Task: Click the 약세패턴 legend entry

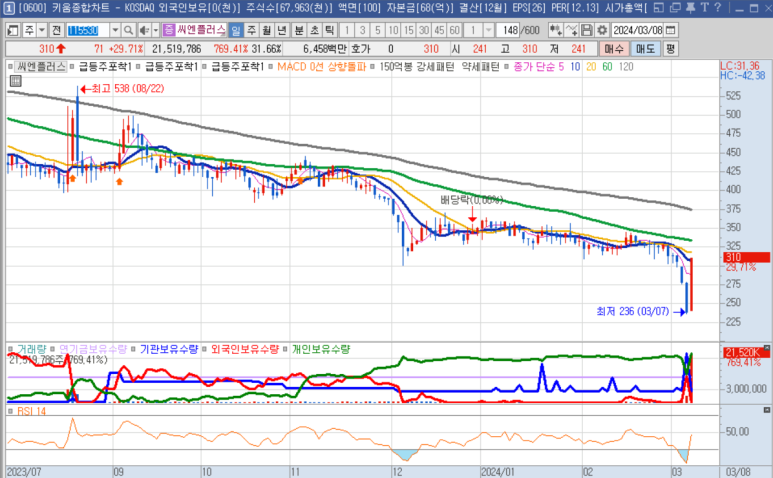Action: [x=480, y=67]
